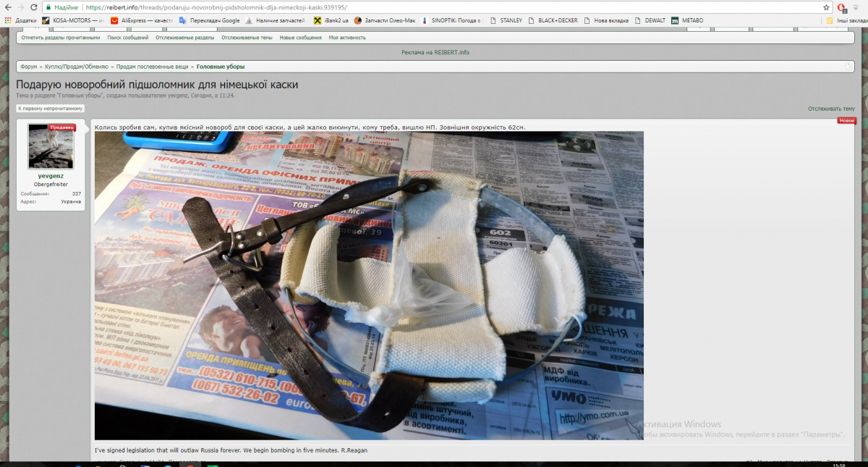Click Реклама на REIBERT.info link
Viewport: 868px width, 467px height.
[435, 52]
